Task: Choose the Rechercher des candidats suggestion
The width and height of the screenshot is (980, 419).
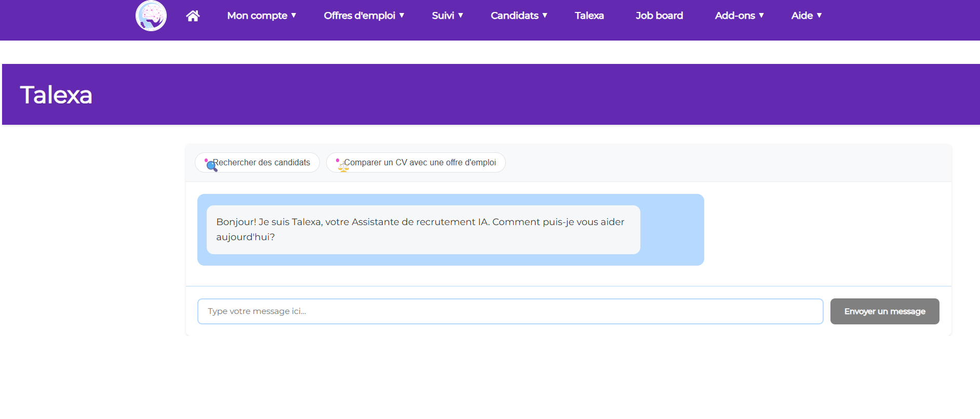Action: (x=257, y=163)
